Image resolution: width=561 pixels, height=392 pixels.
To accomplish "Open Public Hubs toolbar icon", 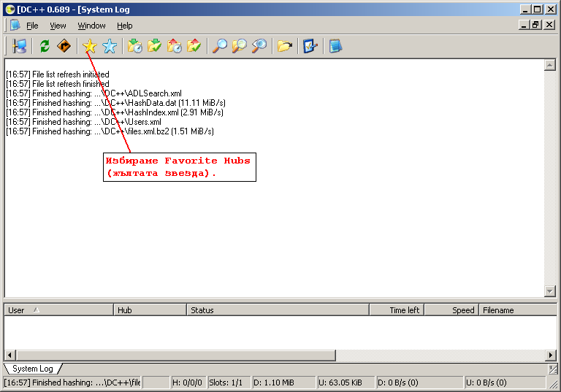I will click(19, 46).
